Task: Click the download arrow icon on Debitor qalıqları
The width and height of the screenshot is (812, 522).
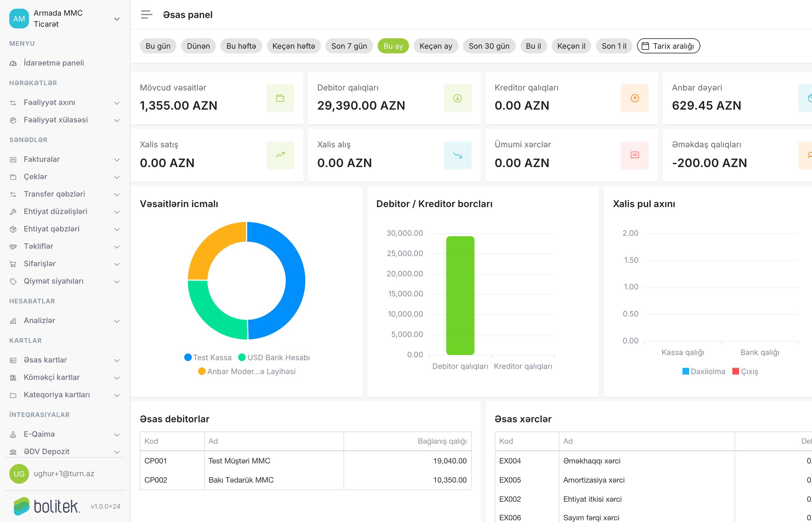Action: [x=457, y=98]
